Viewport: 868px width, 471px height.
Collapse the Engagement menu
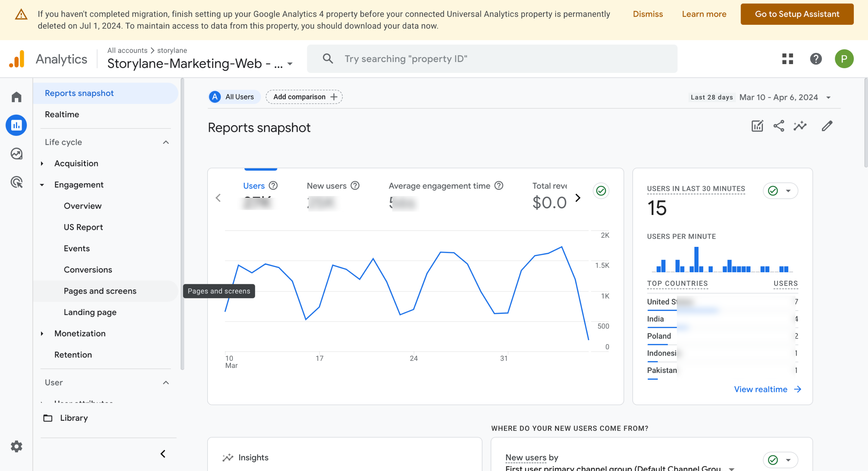coord(42,185)
